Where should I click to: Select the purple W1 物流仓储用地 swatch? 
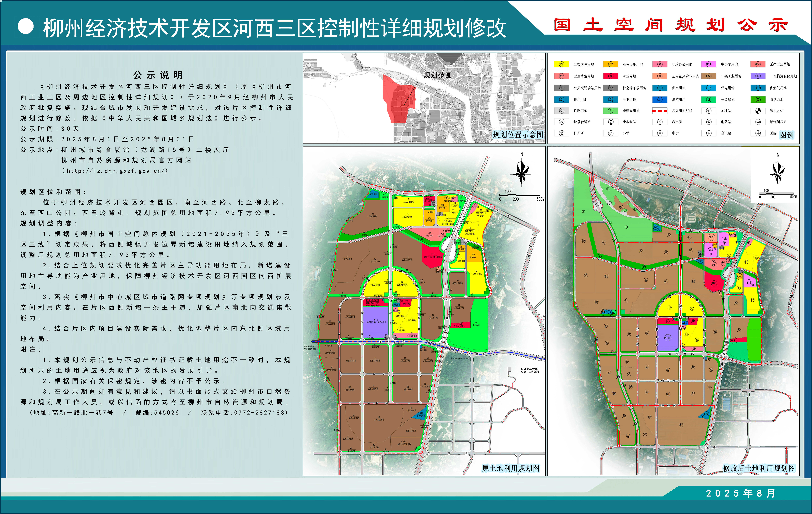tap(758, 76)
